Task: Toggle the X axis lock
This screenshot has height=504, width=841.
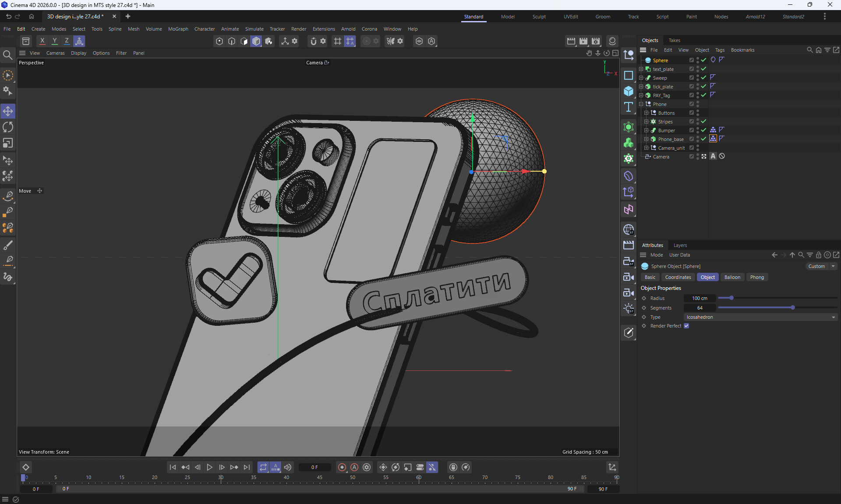Action: pos(42,41)
